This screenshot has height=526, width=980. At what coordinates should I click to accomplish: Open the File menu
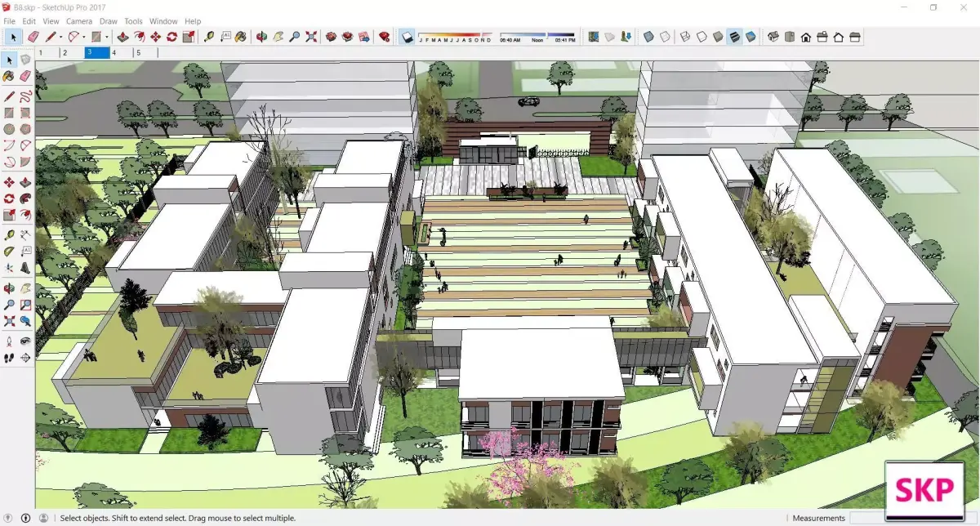pyautogui.click(x=10, y=20)
